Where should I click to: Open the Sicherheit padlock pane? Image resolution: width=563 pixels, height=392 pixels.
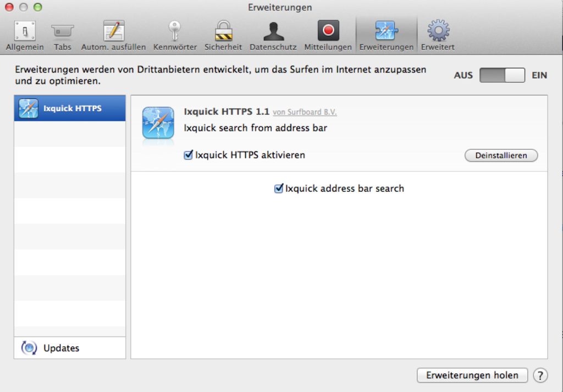(x=223, y=36)
